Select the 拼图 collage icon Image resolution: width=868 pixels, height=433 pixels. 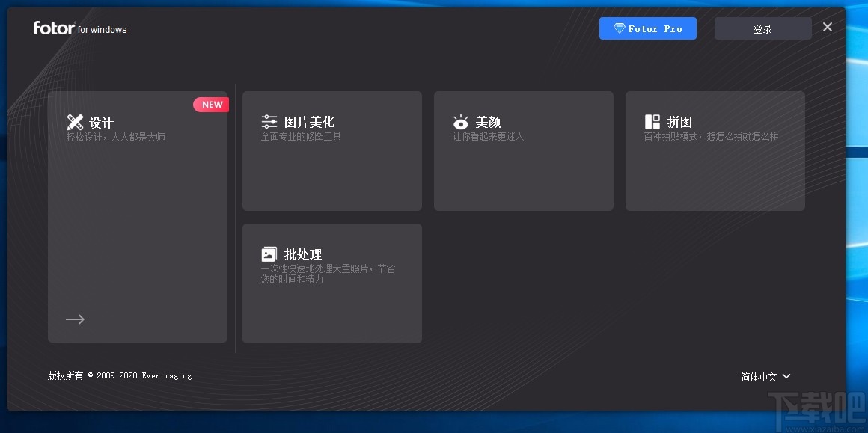click(652, 121)
